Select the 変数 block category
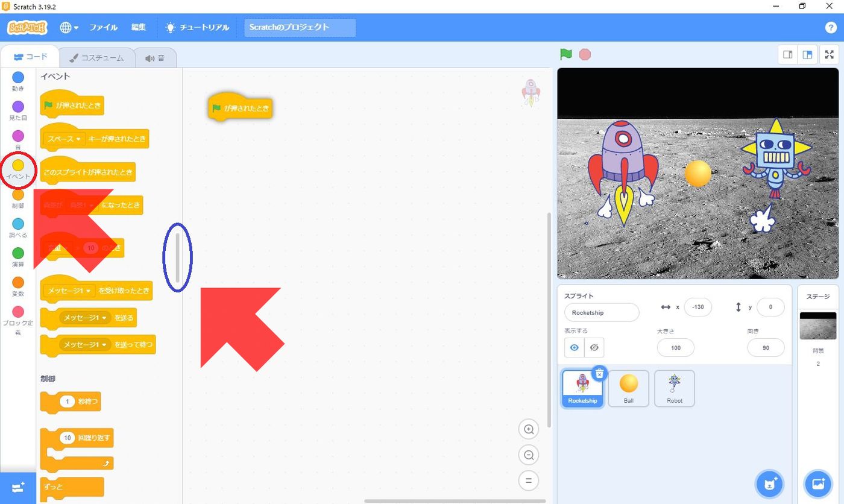Viewport: 844px width, 504px height. tap(18, 287)
